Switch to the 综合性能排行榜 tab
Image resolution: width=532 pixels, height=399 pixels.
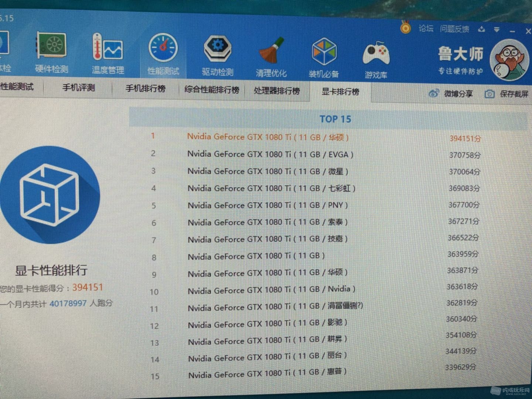click(212, 89)
